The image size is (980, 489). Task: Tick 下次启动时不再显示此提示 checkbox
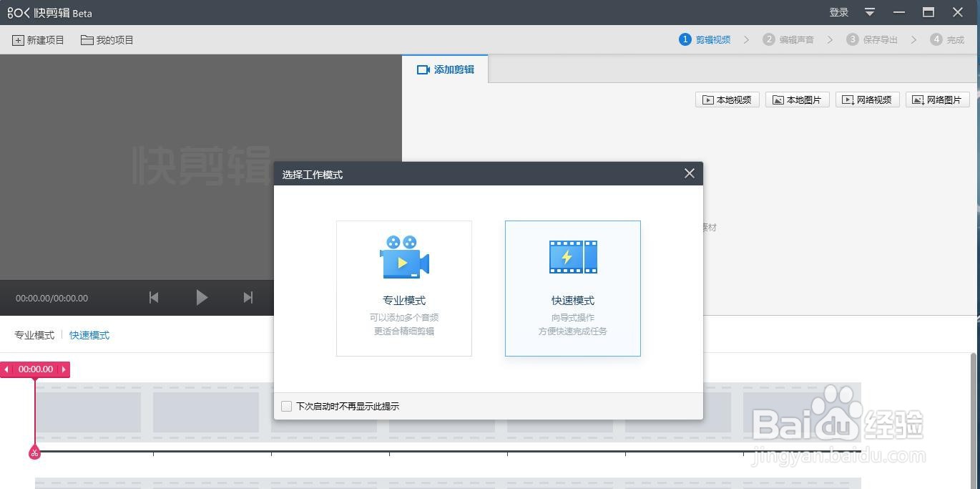coord(287,406)
